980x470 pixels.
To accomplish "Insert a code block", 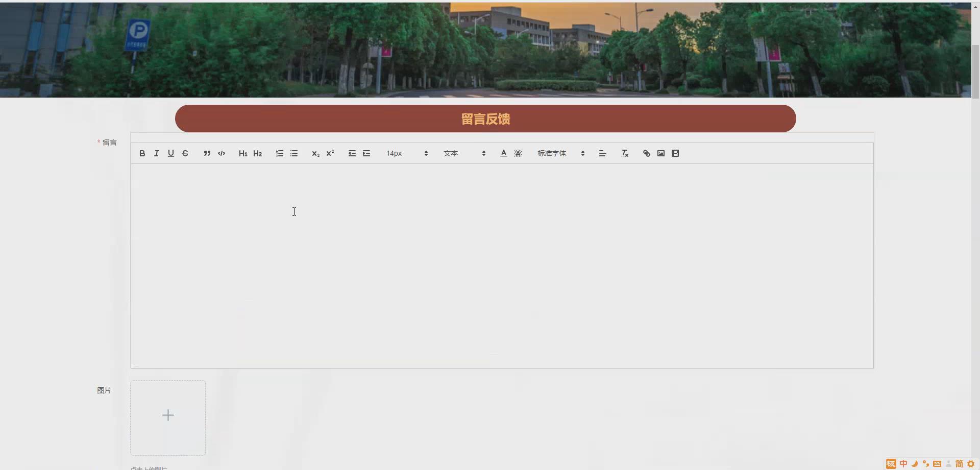I will pos(221,153).
